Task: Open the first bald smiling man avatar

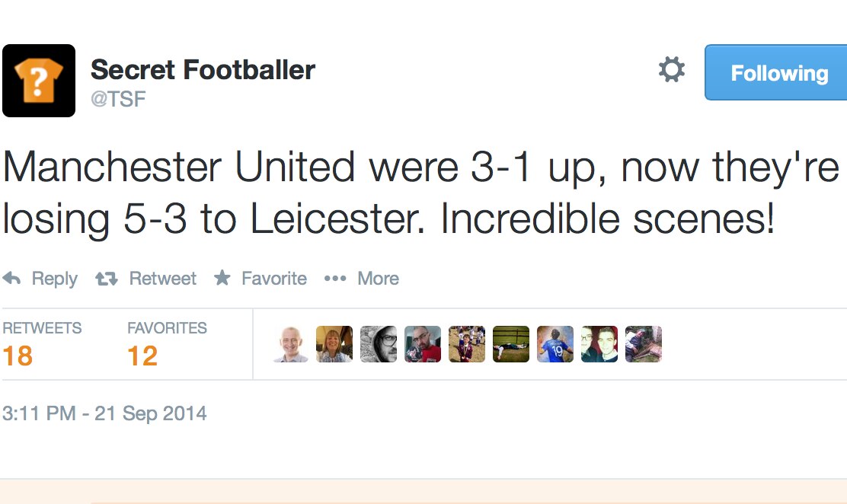Action: 291,344
